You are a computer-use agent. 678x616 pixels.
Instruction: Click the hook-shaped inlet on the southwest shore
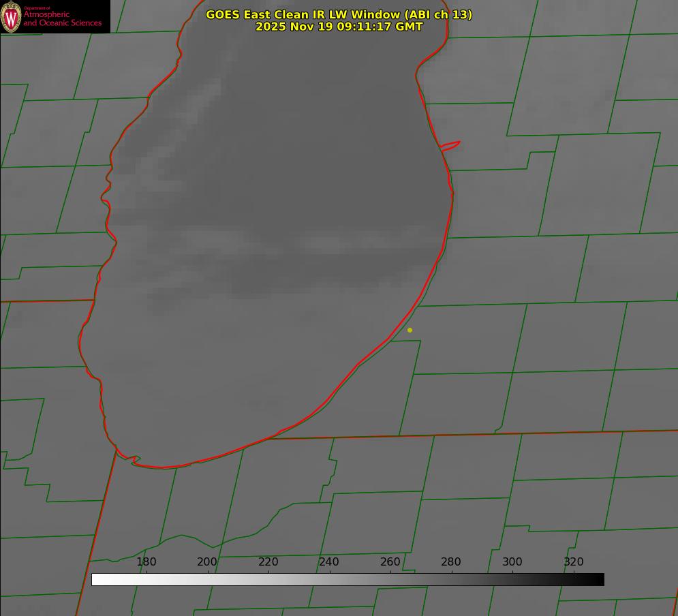(134, 460)
